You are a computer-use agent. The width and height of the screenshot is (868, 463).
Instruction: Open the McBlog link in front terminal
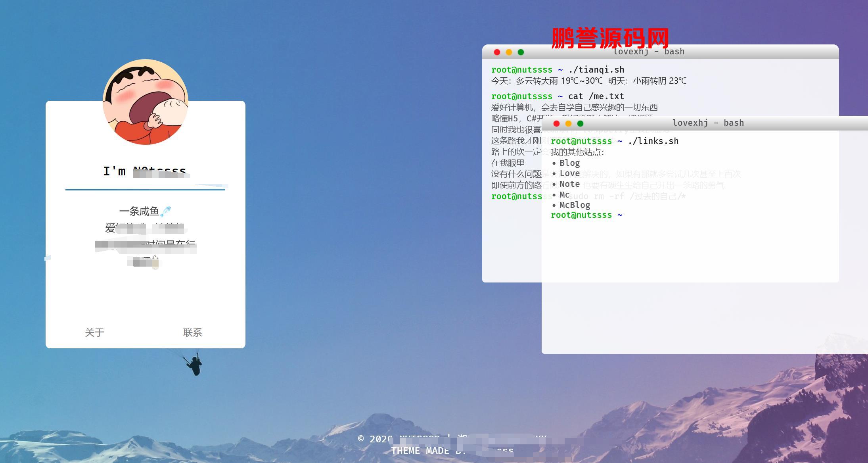[575, 205]
